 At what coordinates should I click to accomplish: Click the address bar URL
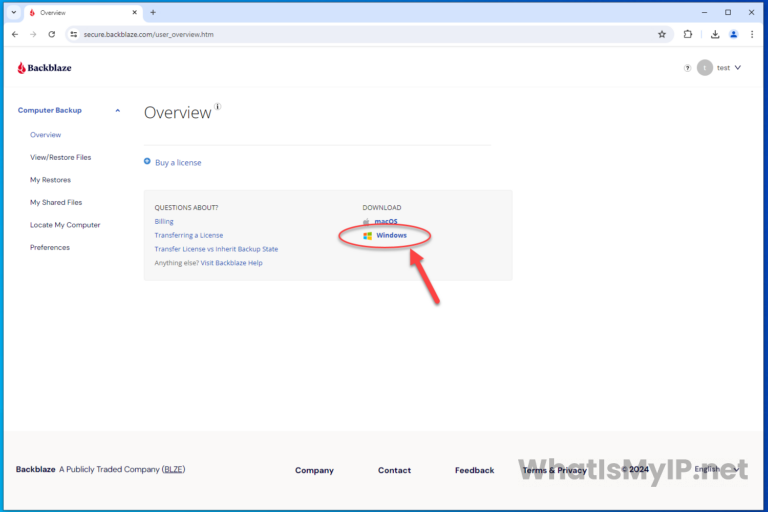pos(148,34)
